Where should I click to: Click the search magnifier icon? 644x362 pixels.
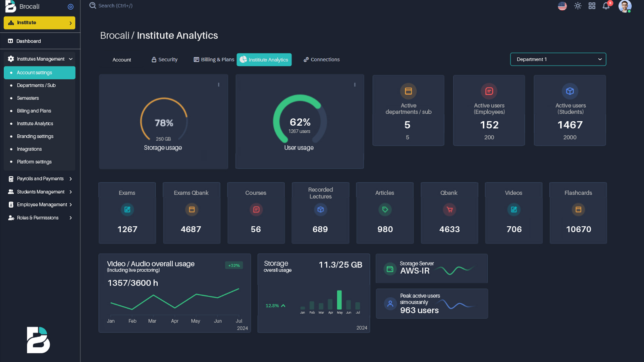point(93,6)
